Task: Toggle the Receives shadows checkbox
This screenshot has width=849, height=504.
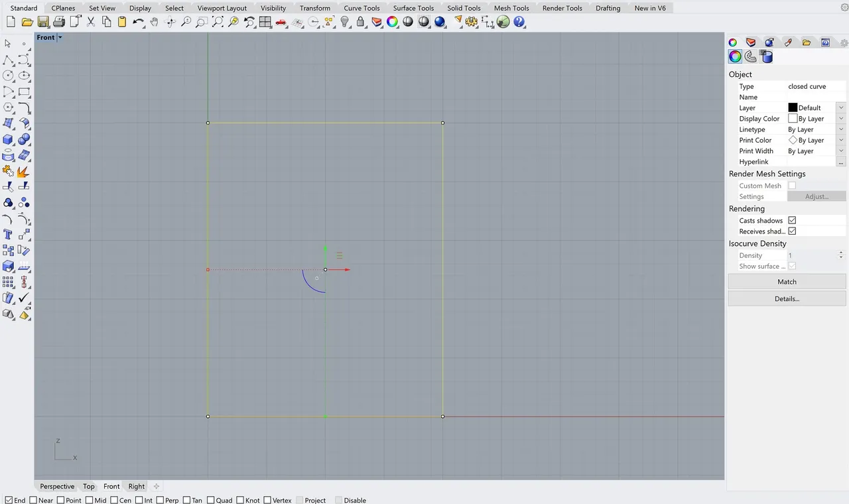Action: coord(792,231)
